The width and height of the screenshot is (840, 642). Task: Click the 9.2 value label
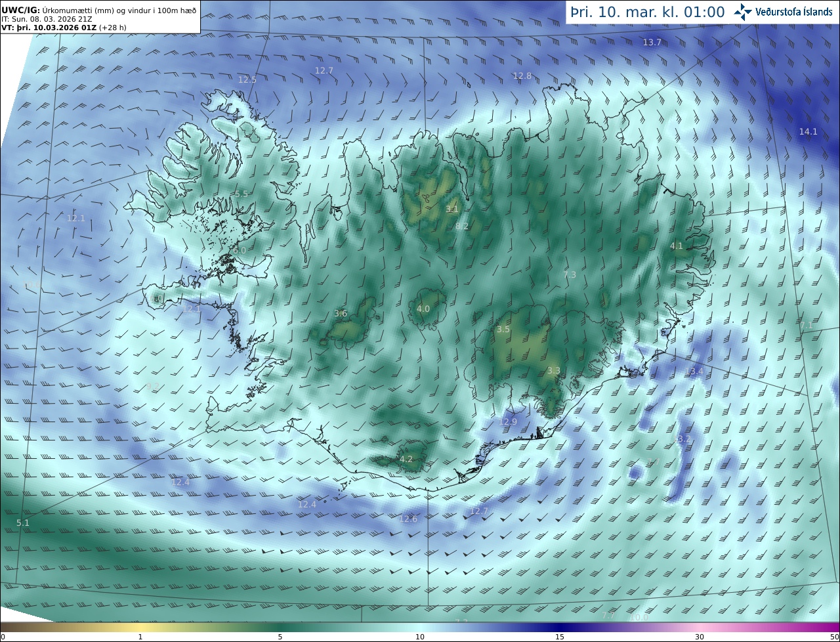coord(153,386)
